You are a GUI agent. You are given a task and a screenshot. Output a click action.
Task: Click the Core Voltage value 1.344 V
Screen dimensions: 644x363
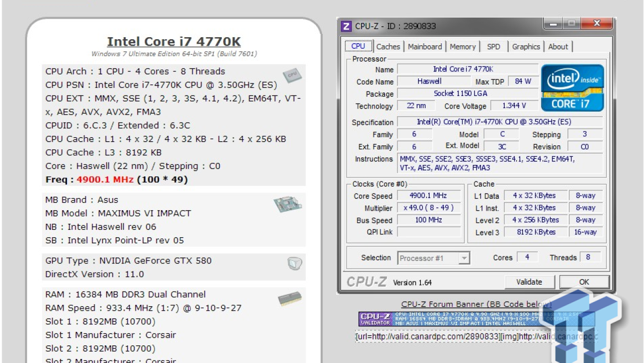(x=514, y=106)
